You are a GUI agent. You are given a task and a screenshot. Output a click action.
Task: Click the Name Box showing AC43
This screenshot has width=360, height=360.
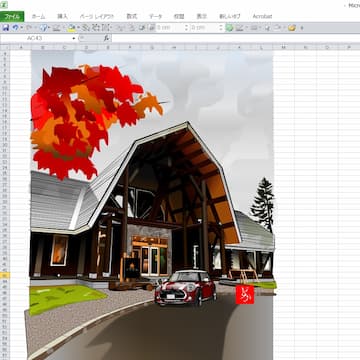tap(37, 38)
